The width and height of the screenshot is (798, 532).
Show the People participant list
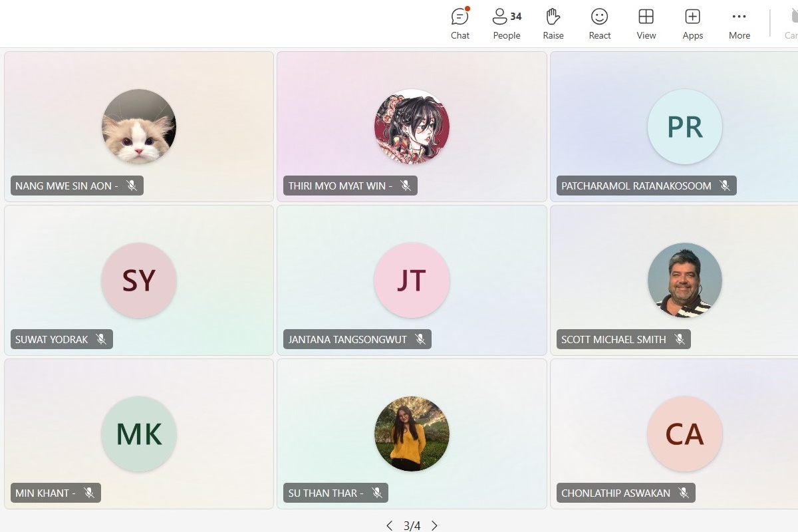coord(506,24)
